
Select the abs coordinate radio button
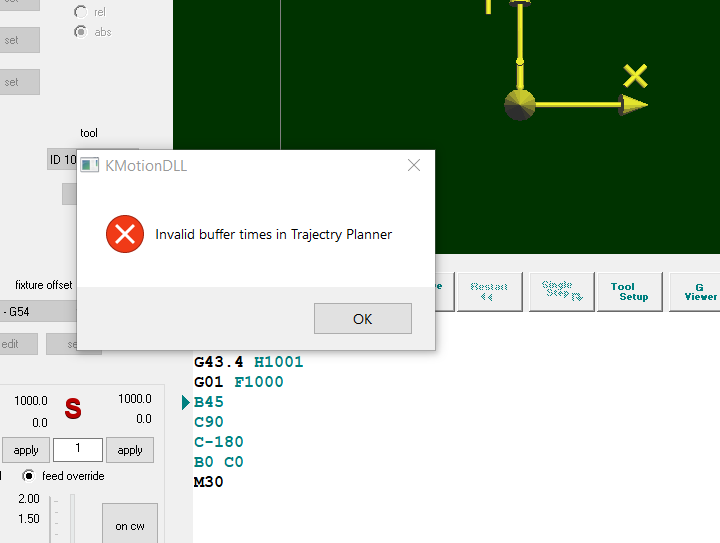[80, 32]
